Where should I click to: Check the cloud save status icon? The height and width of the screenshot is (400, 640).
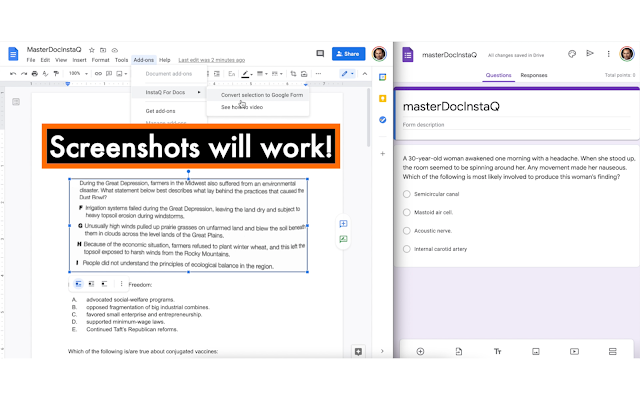tap(115, 50)
